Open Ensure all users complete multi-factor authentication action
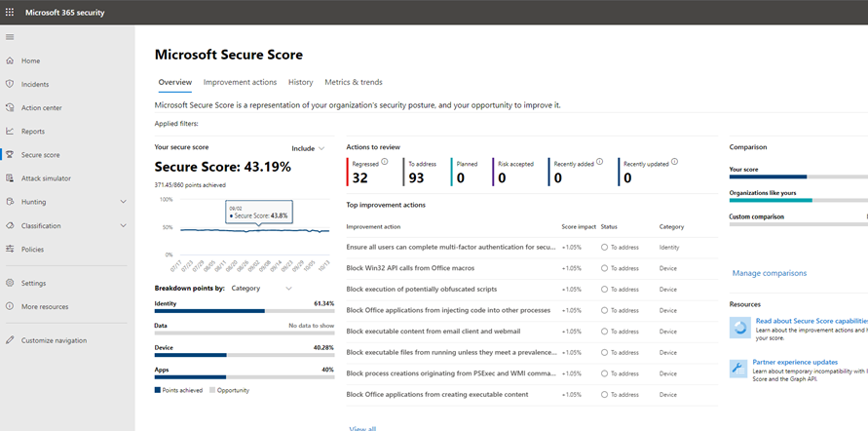 click(x=451, y=247)
